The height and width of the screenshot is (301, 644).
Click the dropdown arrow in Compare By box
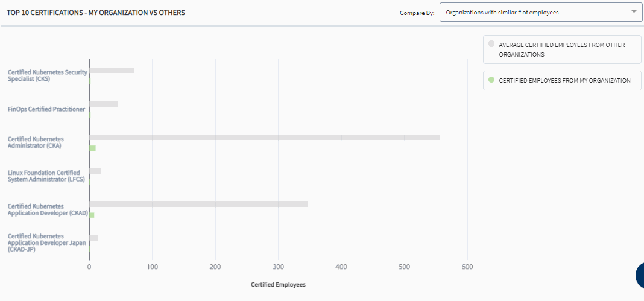click(634, 12)
